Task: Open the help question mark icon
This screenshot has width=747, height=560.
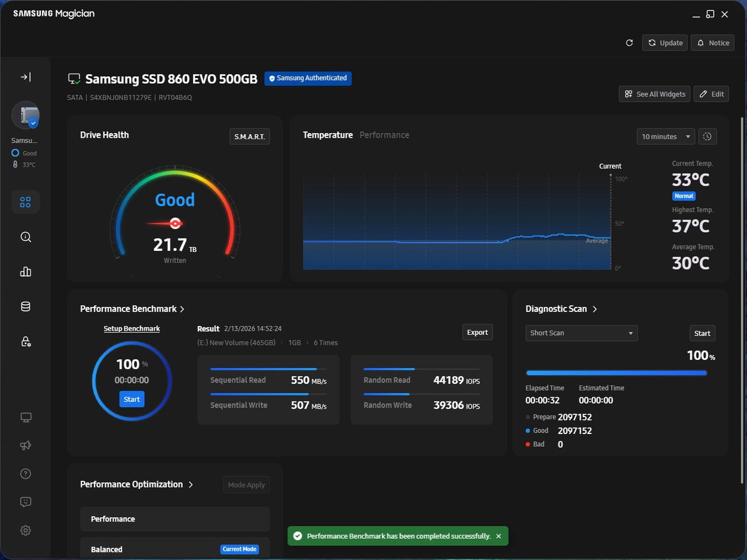Action: [26, 474]
